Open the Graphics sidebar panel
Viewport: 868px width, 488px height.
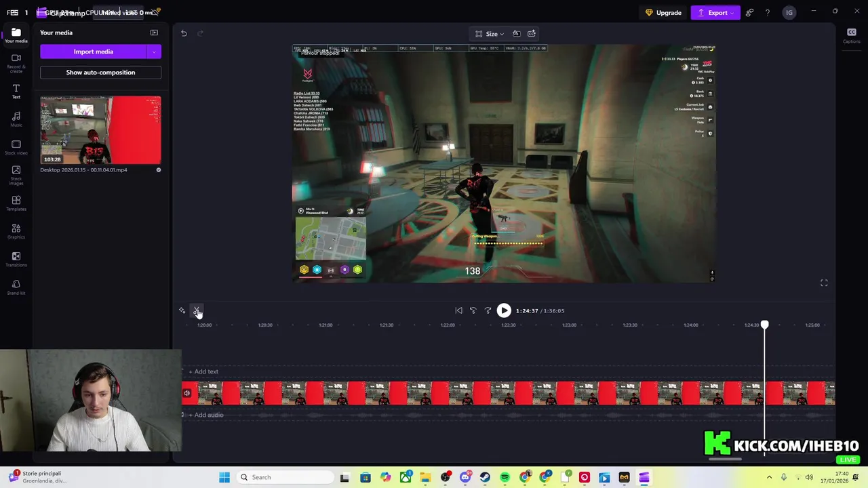coord(16,232)
